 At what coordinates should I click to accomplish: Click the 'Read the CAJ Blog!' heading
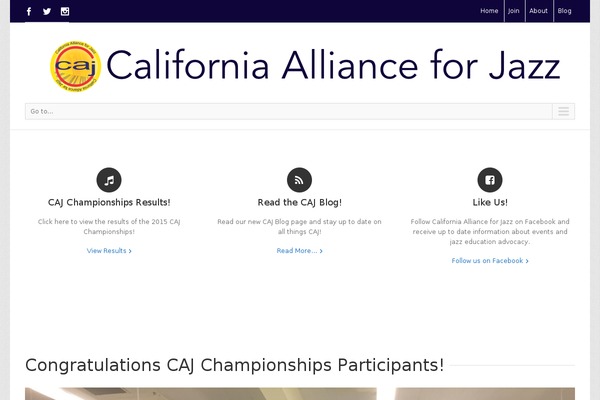tap(299, 203)
